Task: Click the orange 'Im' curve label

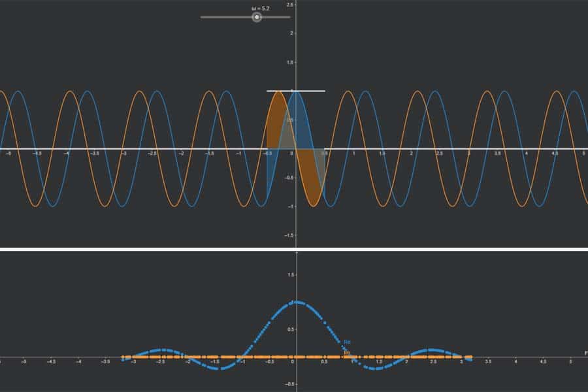Action: 347,353
